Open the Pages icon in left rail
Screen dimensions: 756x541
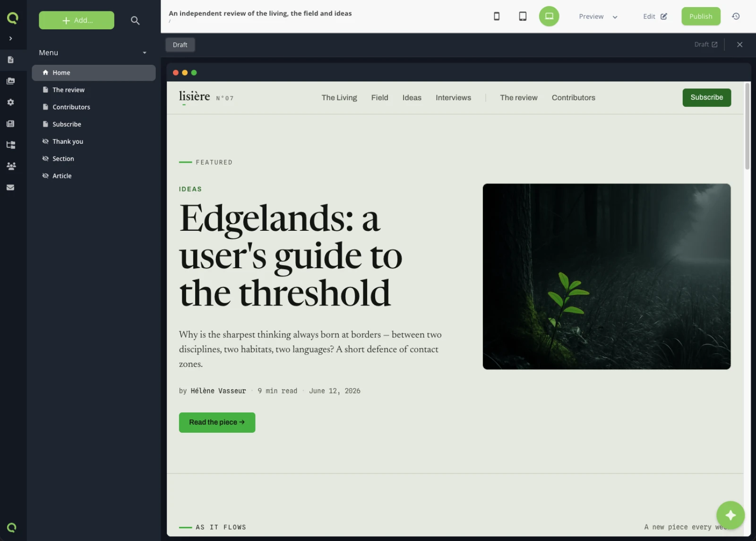pyautogui.click(x=10, y=60)
